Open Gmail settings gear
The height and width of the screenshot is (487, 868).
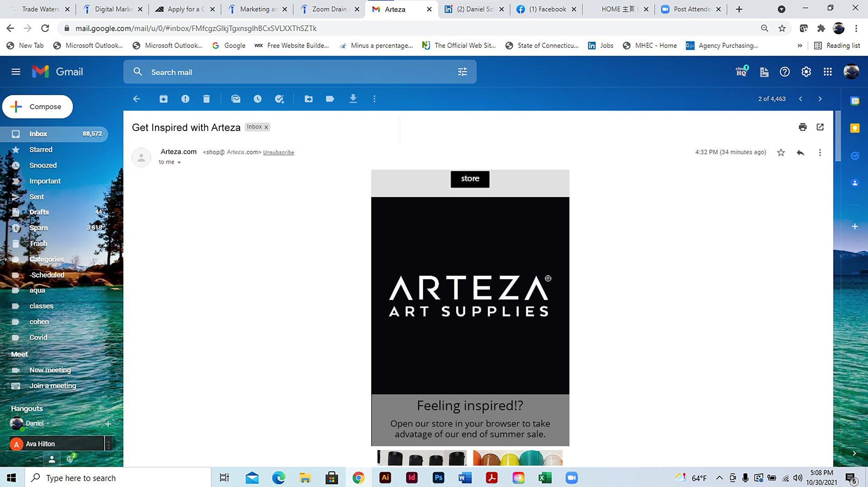pos(806,72)
